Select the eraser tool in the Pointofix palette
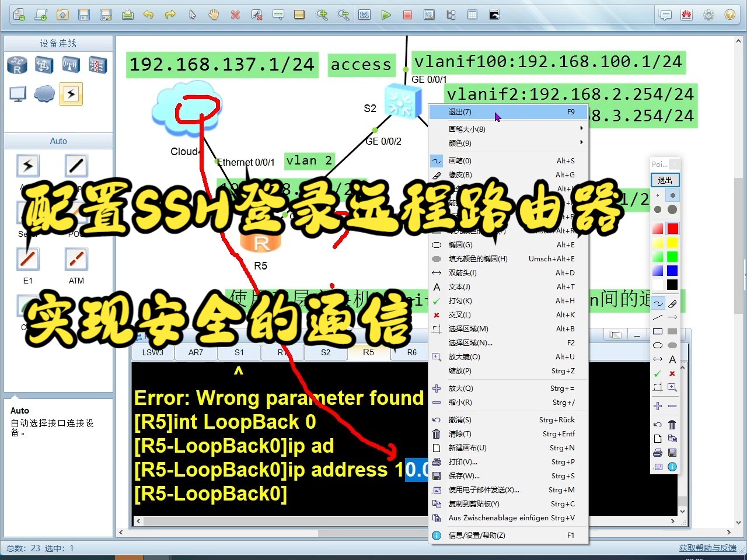The width and height of the screenshot is (747, 560). 672,303
